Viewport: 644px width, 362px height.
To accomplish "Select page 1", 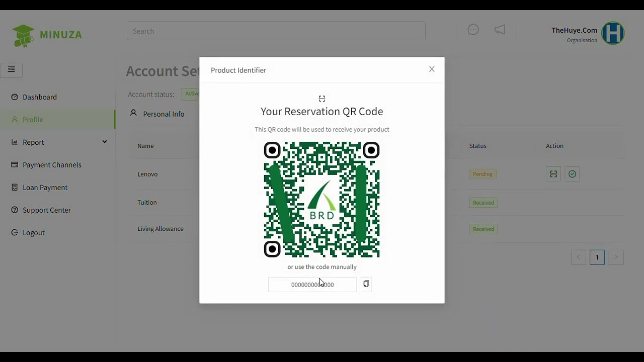I will point(597,257).
